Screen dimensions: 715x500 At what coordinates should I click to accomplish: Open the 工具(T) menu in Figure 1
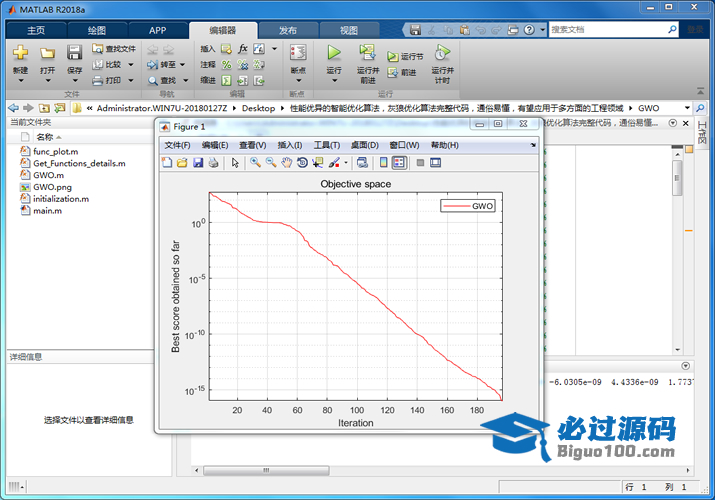tap(327, 145)
